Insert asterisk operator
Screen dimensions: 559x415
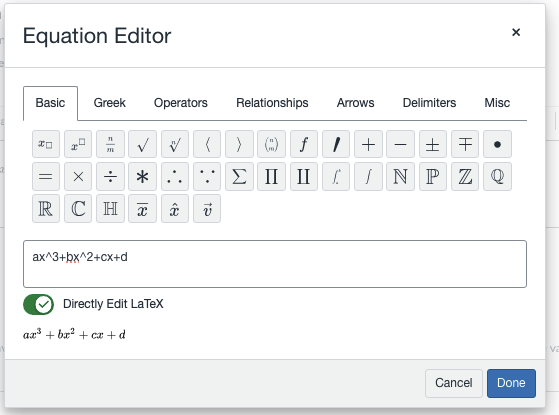[x=142, y=176]
